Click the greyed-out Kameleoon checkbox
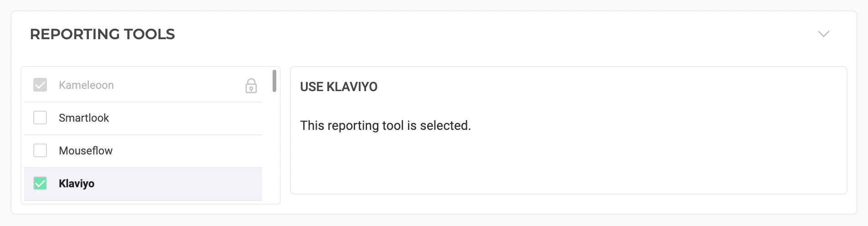The height and width of the screenshot is (226, 868). [40, 85]
